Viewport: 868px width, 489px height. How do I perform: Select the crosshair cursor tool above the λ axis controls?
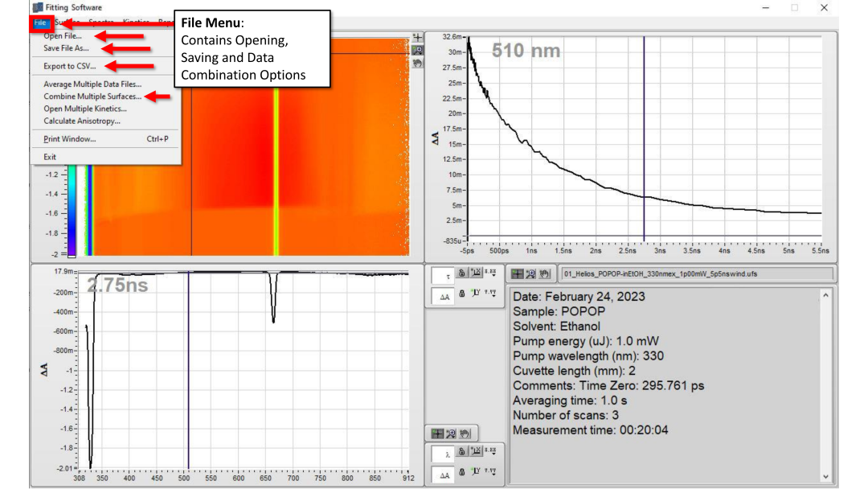(x=437, y=433)
